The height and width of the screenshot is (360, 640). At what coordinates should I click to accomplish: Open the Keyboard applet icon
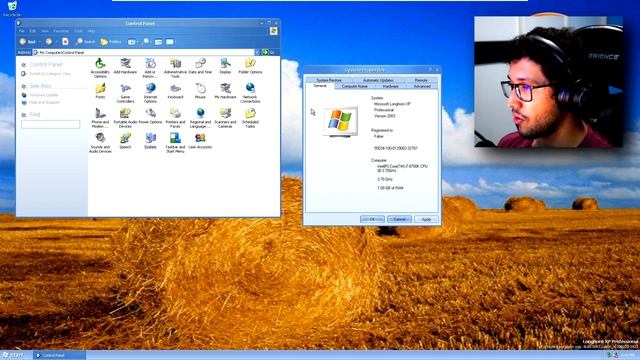(x=175, y=91)
